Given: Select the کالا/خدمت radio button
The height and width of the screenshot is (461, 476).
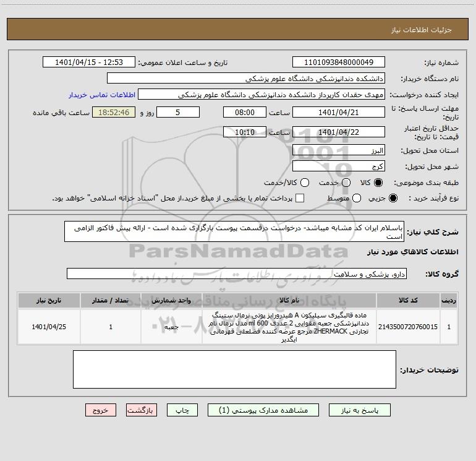Looking at the screenshot, I should (305, 183).
